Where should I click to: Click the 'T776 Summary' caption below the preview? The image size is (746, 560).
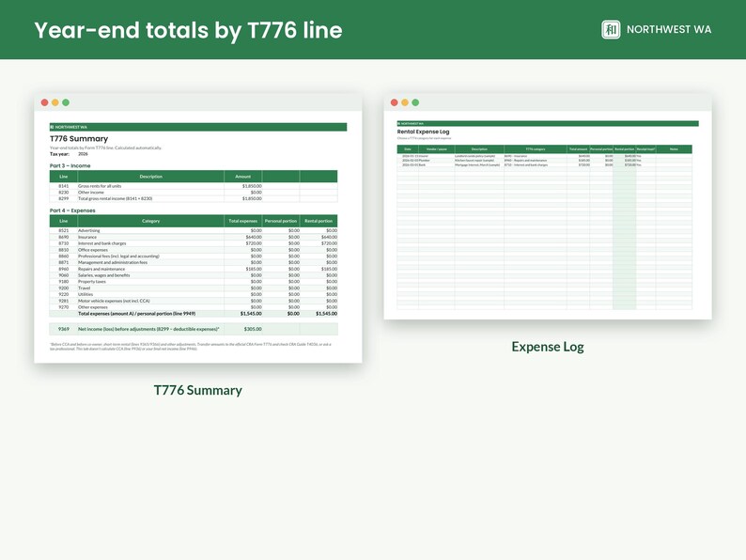point(198,390)
